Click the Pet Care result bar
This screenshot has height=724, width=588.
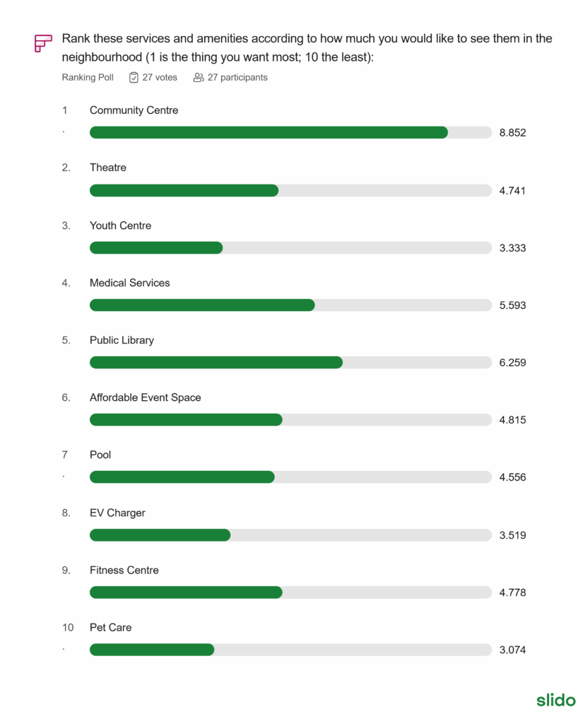pyautogui.click(x=152, y=650)
